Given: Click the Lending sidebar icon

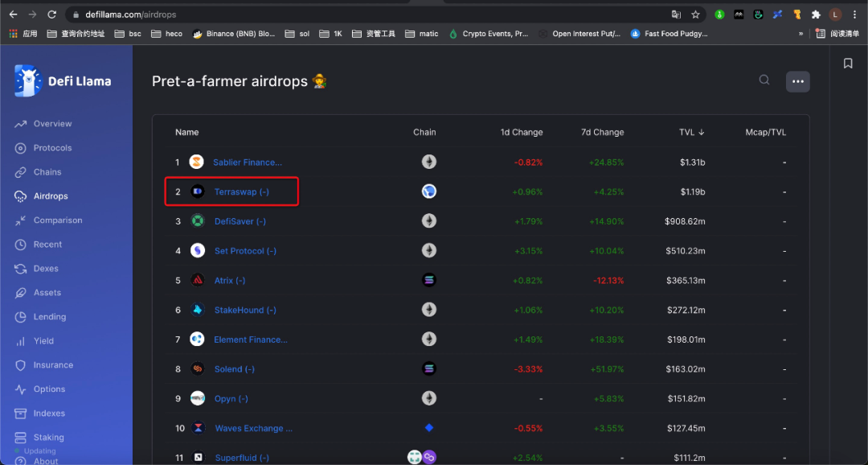Looking at the screenshot, I should pos(21,317).
